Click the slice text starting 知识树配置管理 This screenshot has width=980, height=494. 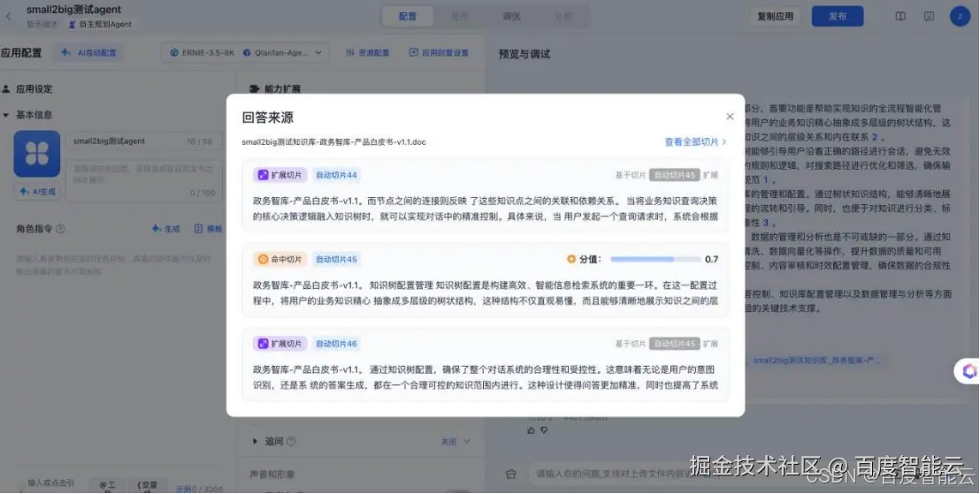(x=486, y=293)
